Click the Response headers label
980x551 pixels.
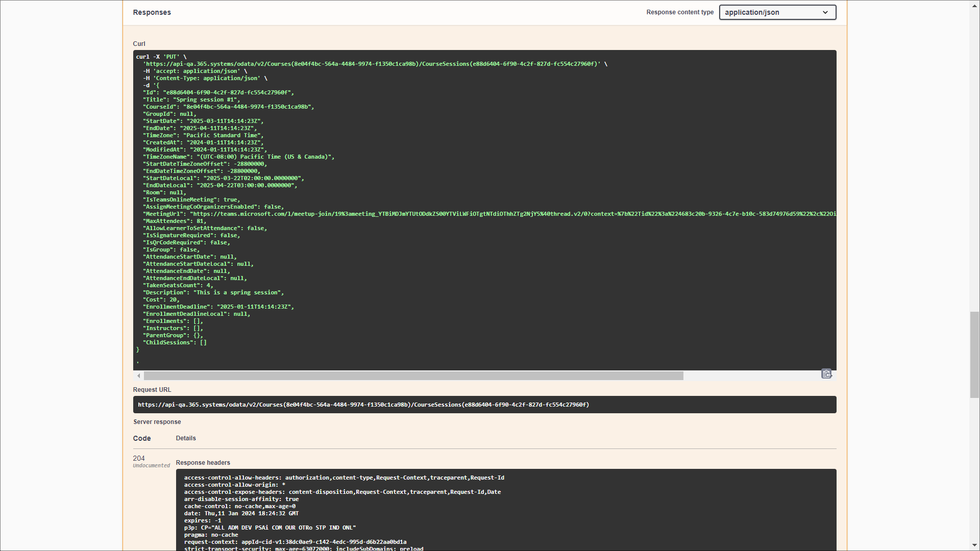[203, 463]
